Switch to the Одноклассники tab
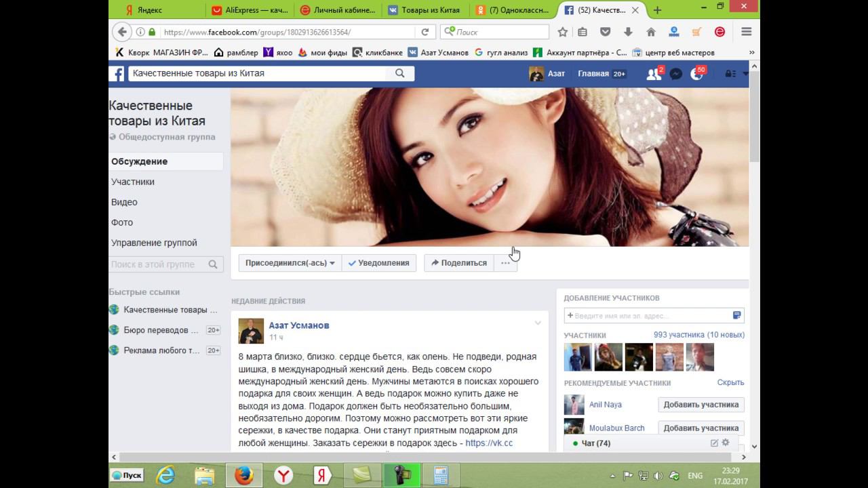The height and width of the screenshot is (488, 868). click(513, 10)
